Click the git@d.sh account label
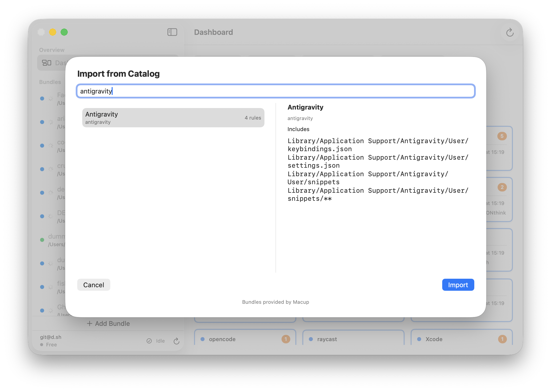551x392 pixels. [51, 337]
